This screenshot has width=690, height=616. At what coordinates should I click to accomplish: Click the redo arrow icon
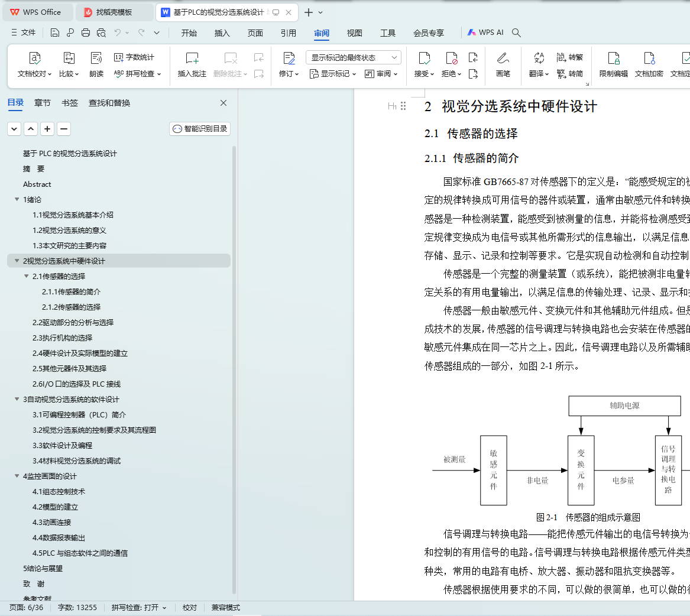[141, 33]
